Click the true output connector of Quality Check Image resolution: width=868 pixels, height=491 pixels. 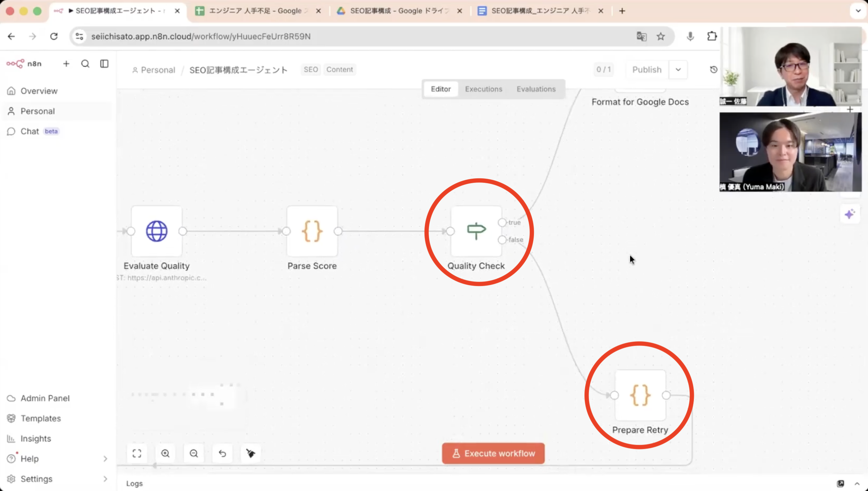502,223
